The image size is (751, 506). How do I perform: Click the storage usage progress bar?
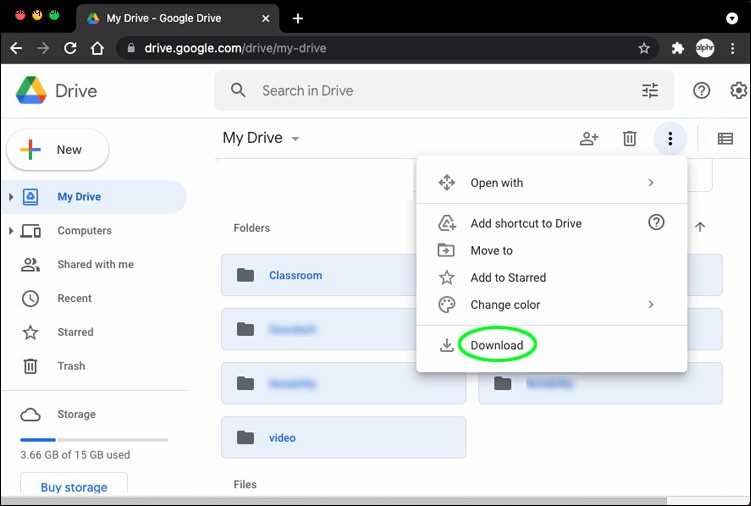pos(94,439)
